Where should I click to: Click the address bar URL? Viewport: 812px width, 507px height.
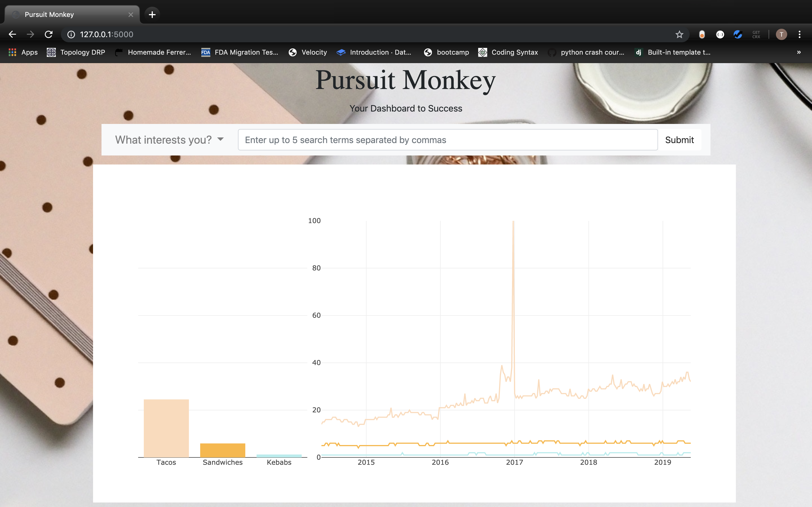point(106,34)
